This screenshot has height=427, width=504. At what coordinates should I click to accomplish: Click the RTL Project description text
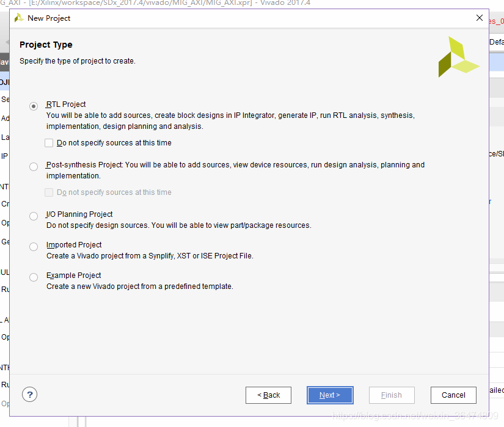[230, 121]
